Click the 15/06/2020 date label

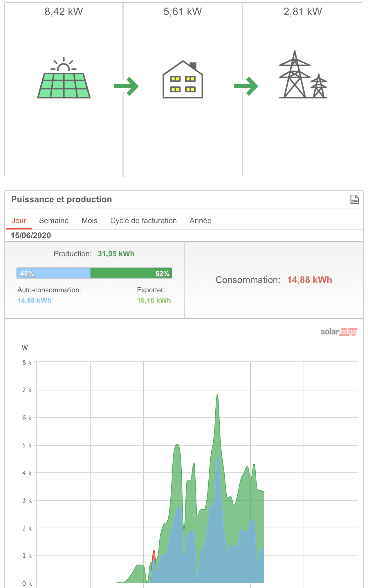tap(31, 236)
